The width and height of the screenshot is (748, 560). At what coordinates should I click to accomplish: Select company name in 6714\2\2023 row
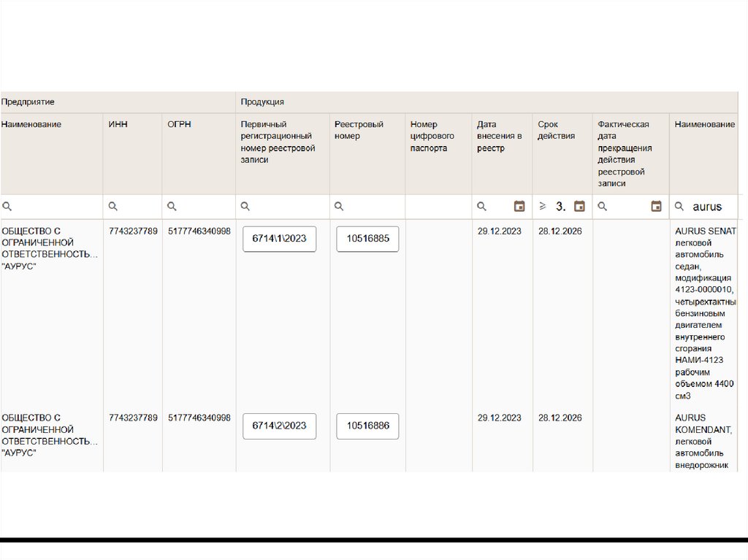pyautogui.click(x=50, y=435)
